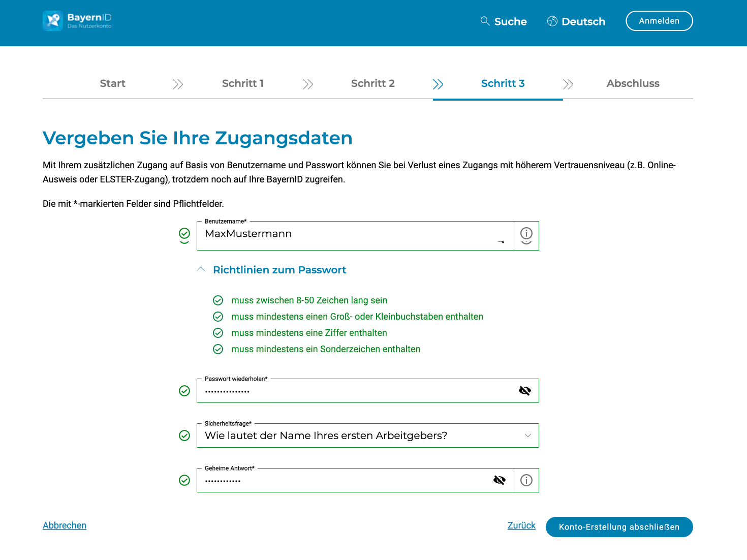Click the search magnifier icon
Image resolution: width=747 pixels, height=560 pixels.
485,21
